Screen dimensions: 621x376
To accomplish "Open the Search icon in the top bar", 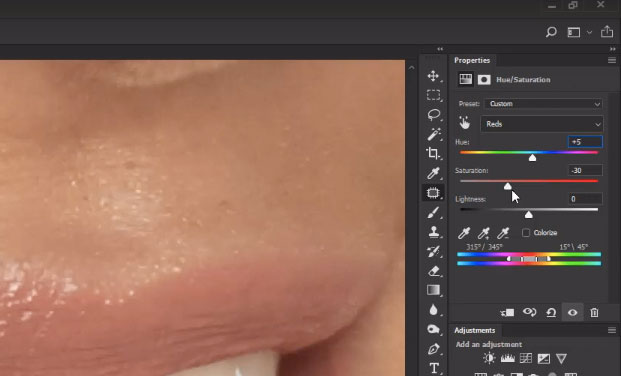I will pos(551,32).
